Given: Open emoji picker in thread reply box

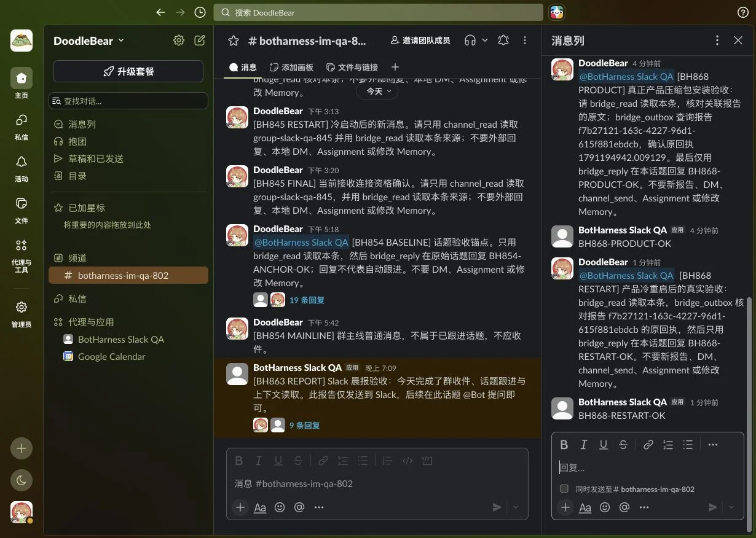Looking at the screenshot, I should pyautogui.click(x=605, y=507).
